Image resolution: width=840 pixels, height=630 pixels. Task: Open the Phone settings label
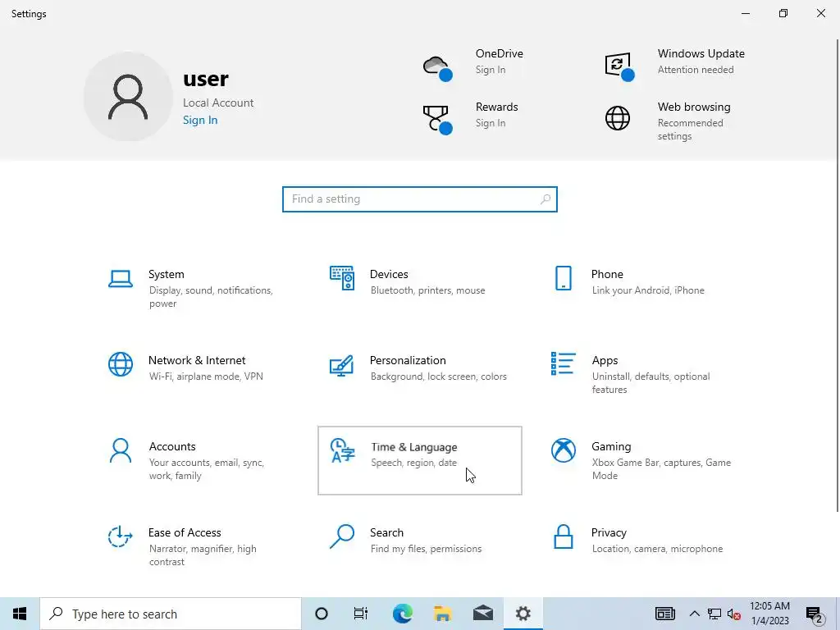click(x=607, y=274)
